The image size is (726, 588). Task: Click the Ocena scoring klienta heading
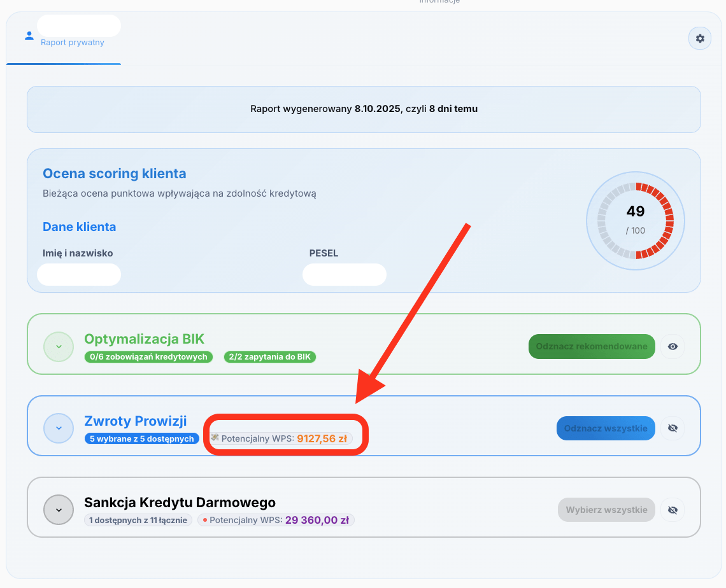click(115, 174)
